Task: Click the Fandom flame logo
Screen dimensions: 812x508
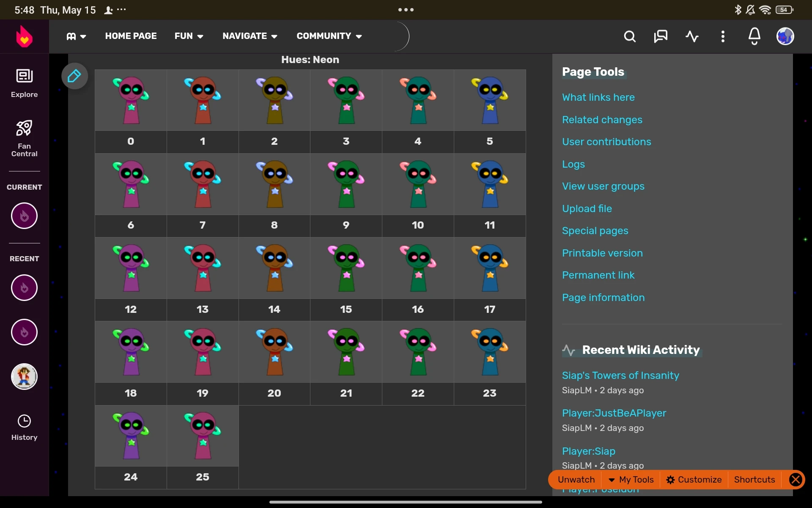Action: (x=24, y=36)
